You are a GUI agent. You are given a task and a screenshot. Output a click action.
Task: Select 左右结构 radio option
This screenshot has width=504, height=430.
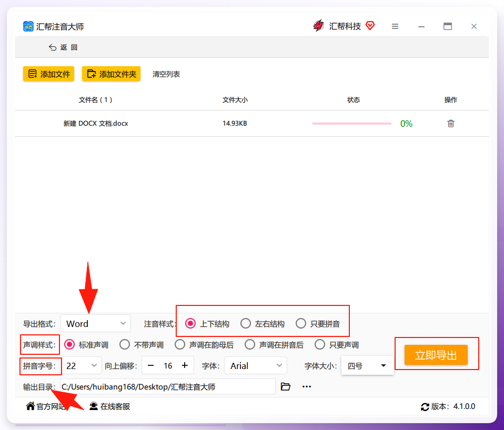[x=263, y=324]
